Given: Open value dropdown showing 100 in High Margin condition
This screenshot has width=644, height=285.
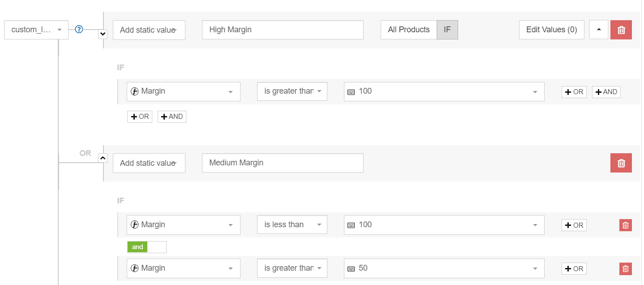Looking at the screenshot, I should (444, 91).
